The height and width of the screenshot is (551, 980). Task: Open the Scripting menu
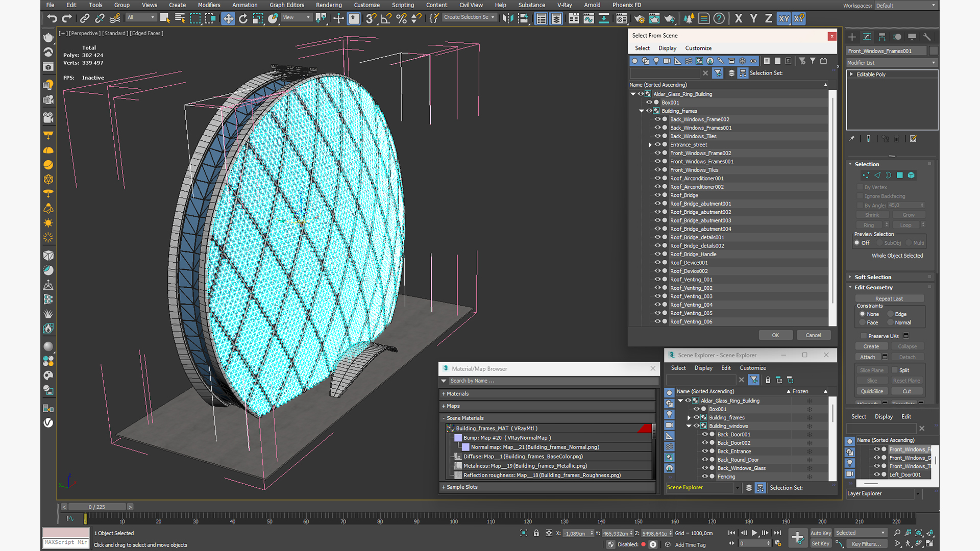403,5
